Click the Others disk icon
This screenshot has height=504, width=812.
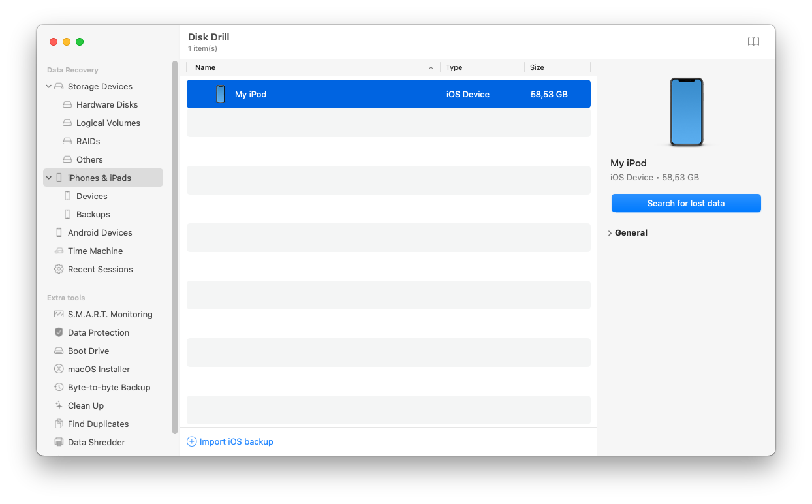click(67, 159)
